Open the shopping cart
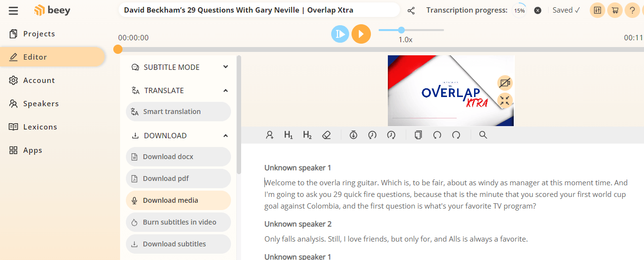 (x=615, y=10)
